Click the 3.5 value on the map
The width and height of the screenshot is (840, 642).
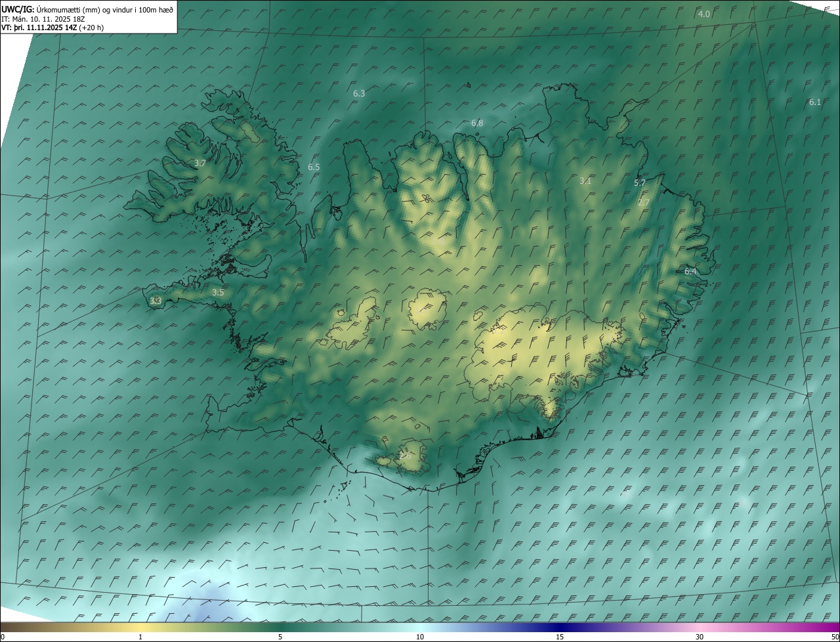pos(218,292)
